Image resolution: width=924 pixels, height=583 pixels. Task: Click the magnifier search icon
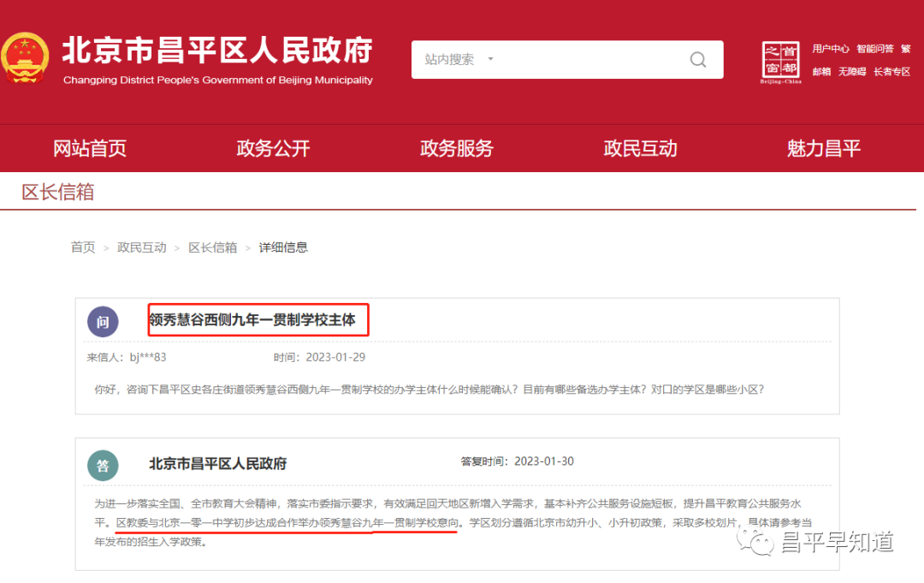[698, 60]
